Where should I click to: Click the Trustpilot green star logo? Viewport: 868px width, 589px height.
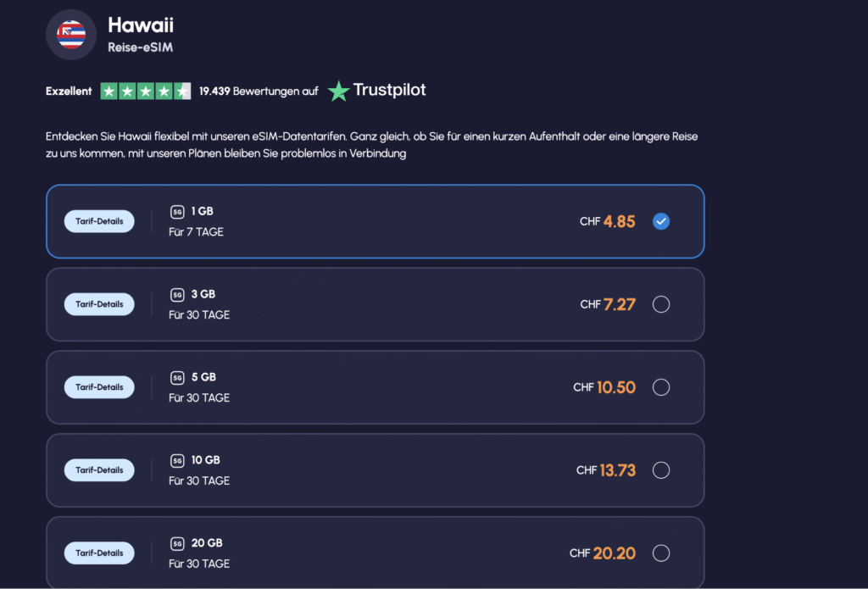pyautogui.click(x=339, y=91)
